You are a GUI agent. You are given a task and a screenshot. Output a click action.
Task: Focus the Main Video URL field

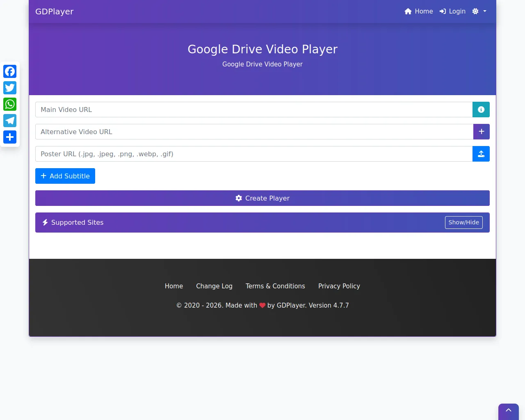pyautogui.click(x=254, y=110)
